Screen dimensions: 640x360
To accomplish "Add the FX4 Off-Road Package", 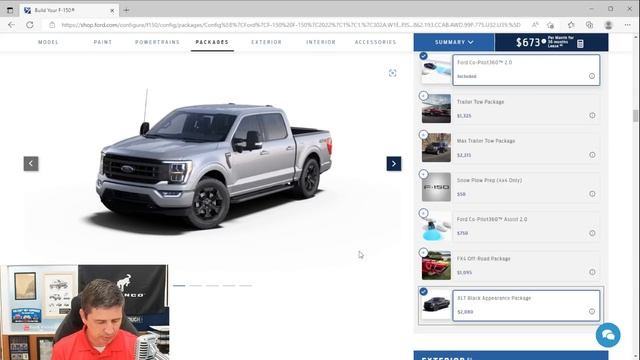I will click(x=423, y=253).
